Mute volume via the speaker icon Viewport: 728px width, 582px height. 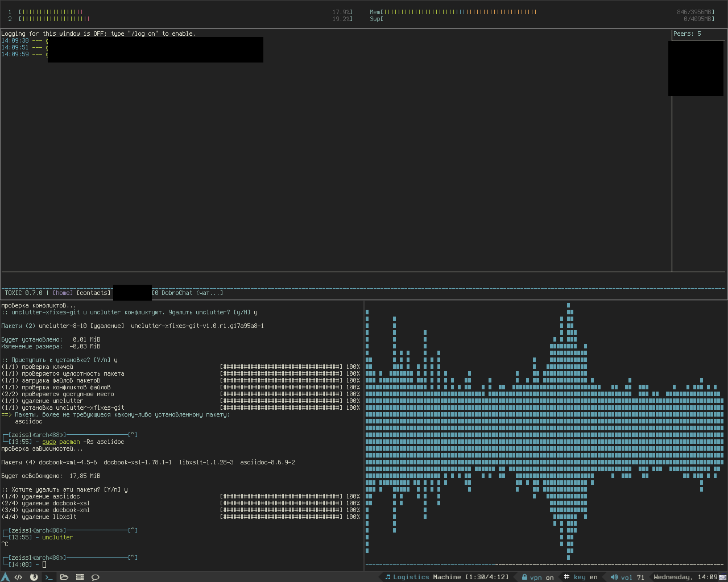[614, 577]
